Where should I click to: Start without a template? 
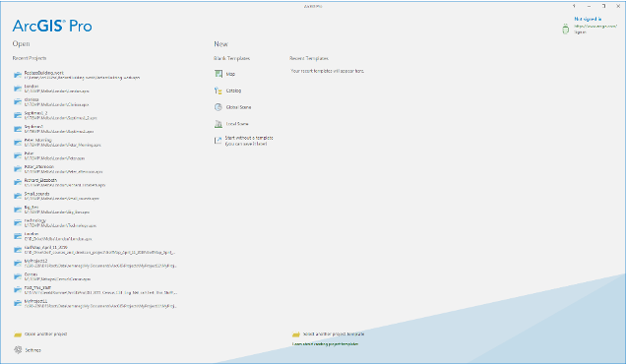click(243, 141)
